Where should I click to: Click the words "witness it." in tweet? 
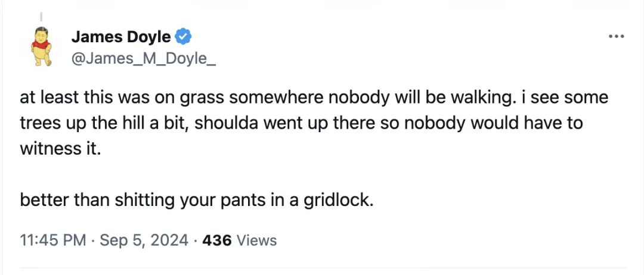coord(57,148)
